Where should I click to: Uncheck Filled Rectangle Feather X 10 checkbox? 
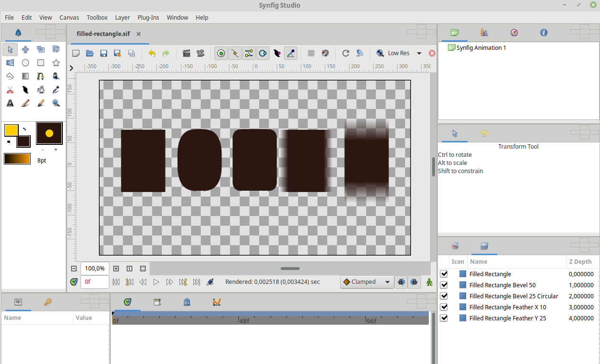pos(444,307)
